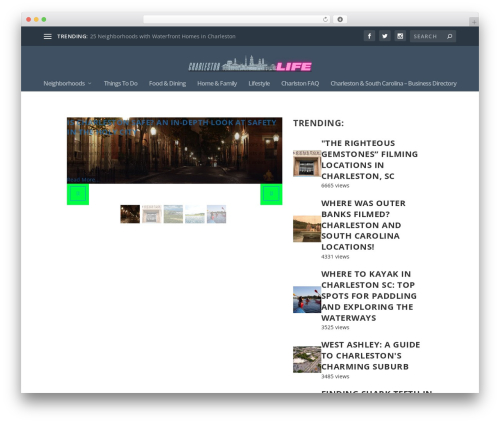Click the kayak article thumbnail in Trending
Viewport: 500px width, 423px height.
[307, 299]
